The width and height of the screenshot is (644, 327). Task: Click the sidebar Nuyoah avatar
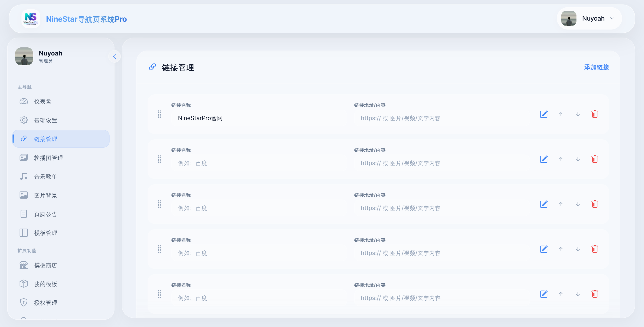[x=24, y=57]
